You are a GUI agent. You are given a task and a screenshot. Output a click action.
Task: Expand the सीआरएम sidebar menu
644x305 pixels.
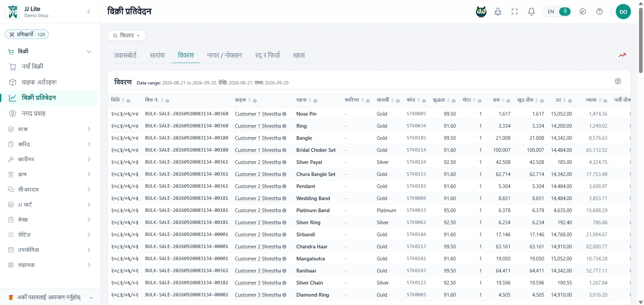click(49, 189)
